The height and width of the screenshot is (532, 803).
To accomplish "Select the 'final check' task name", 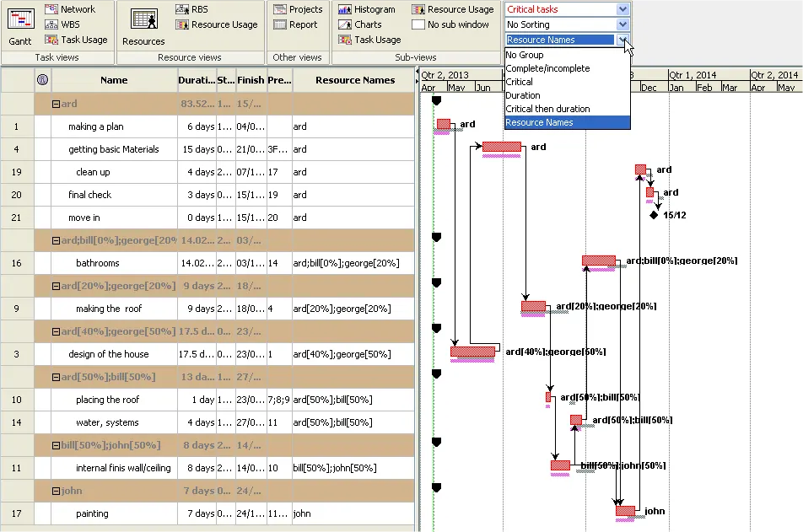I will coord(89,195).
